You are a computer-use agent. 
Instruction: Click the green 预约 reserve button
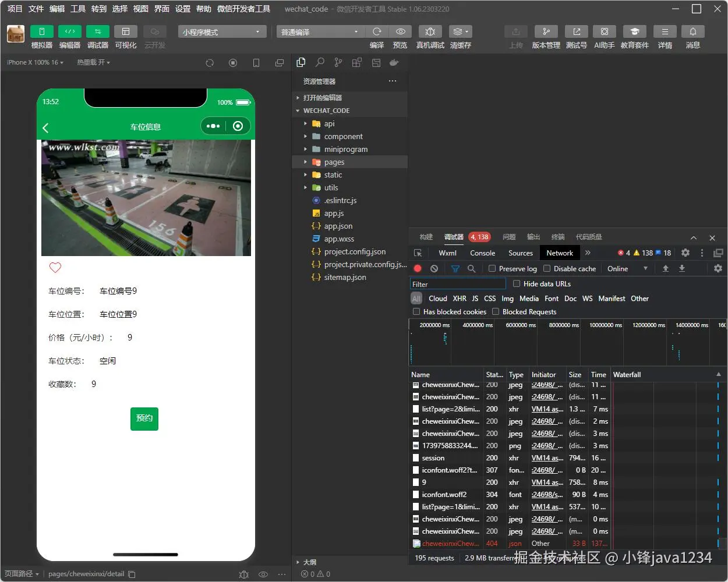pyautogui.click(x=144, y=418)
